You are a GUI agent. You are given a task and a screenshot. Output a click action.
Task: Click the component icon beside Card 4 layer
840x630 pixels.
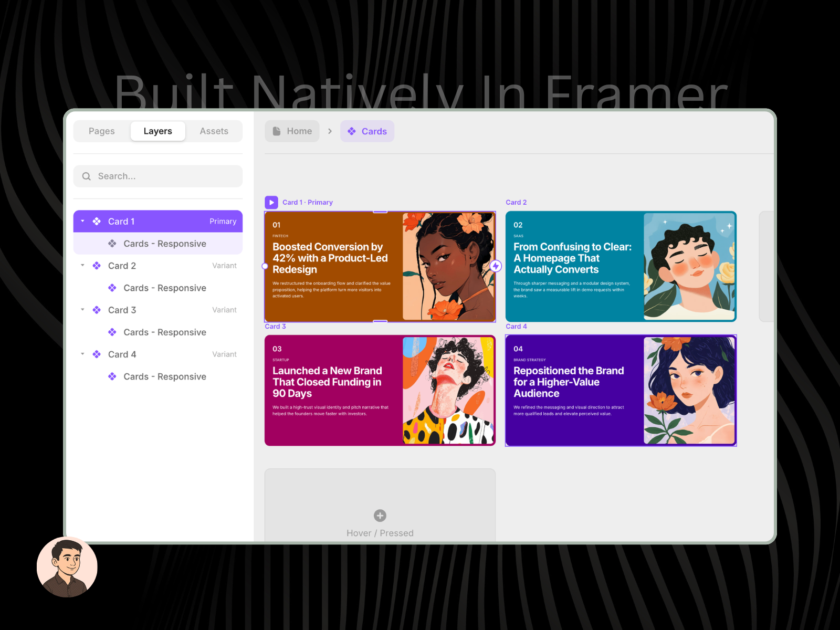97,354
